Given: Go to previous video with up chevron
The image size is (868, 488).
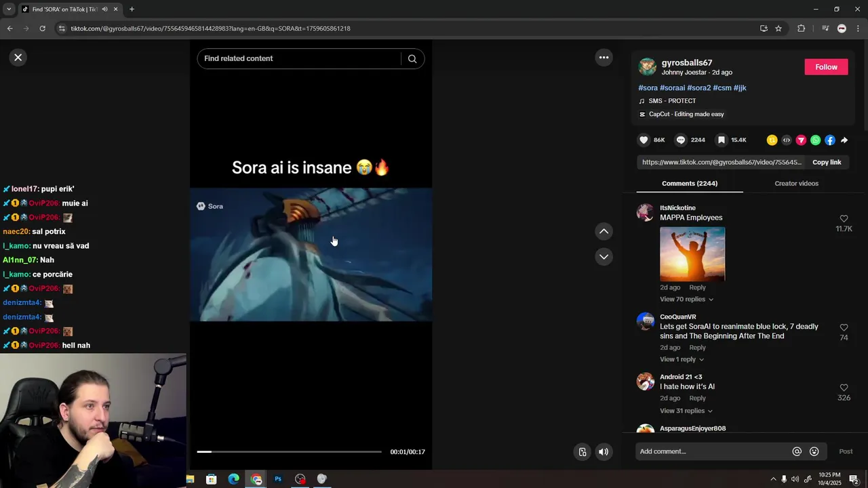Looking at the screenshot, I should [x=604, y=232].
